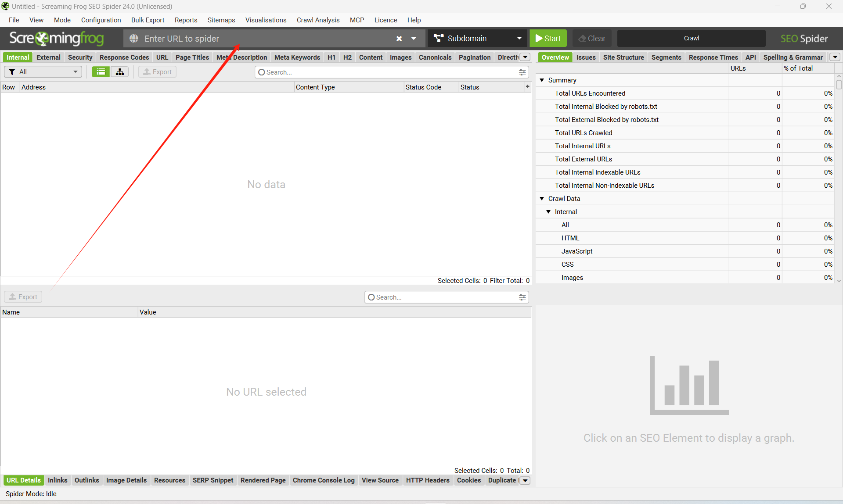
Task: Add column with plus icon
Action: coord(527,87)
